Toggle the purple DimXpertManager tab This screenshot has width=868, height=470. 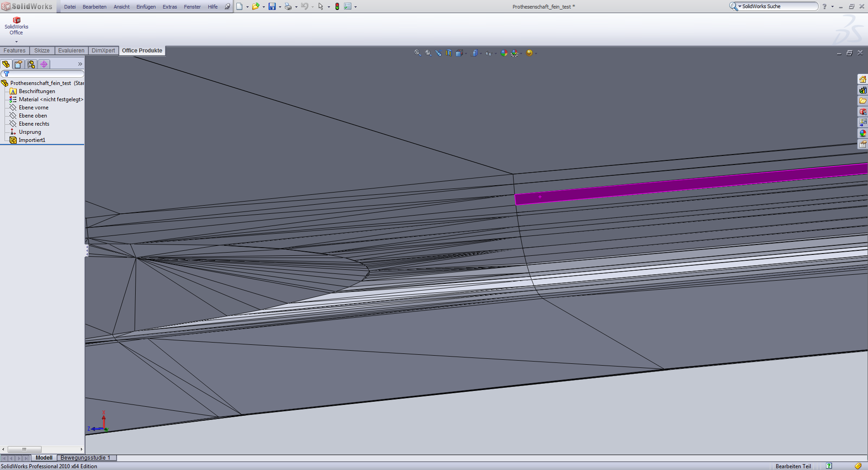(x=44, y=64)
